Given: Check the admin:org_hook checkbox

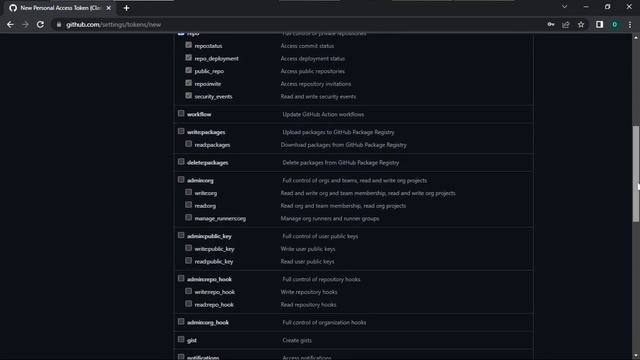Looking at the screenshot, I should 181,322.
